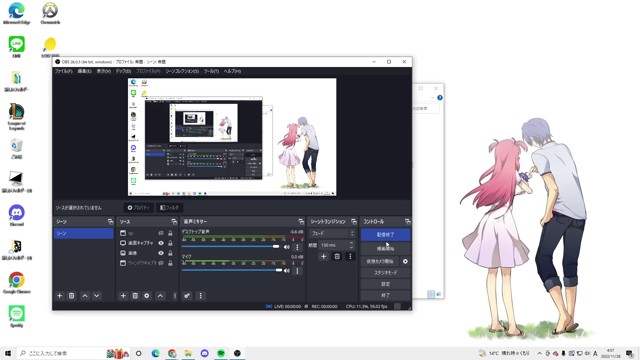
Task: Open the 編集 menu
Action: click(x=84, y=71)
